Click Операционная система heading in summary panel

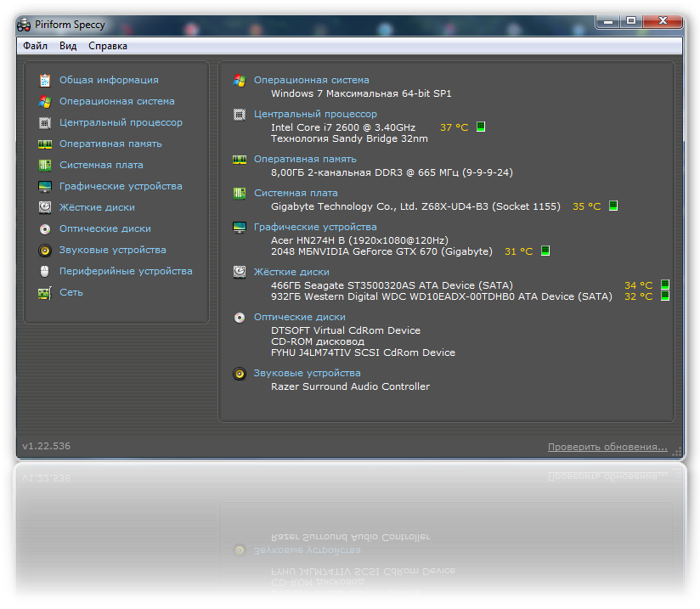pos(312,81)
